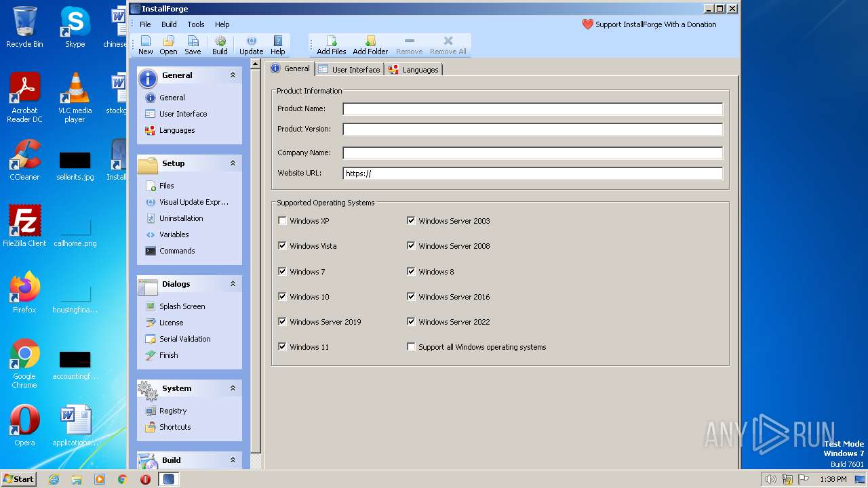Toggle Windows Server 2016 checkbox
868x488 pixels.
coord(411,297)
